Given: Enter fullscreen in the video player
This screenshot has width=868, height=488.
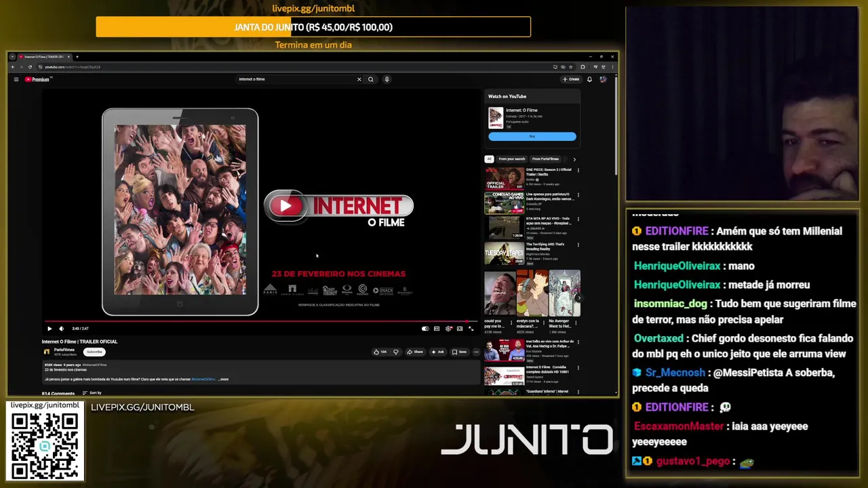Looking at the screenshot, I should tap(471, 329).
